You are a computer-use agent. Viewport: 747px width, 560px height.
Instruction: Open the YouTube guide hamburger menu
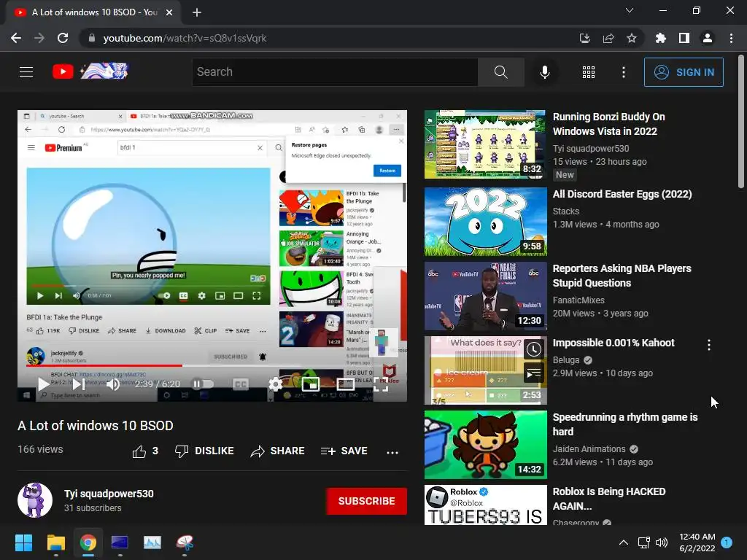26,72
